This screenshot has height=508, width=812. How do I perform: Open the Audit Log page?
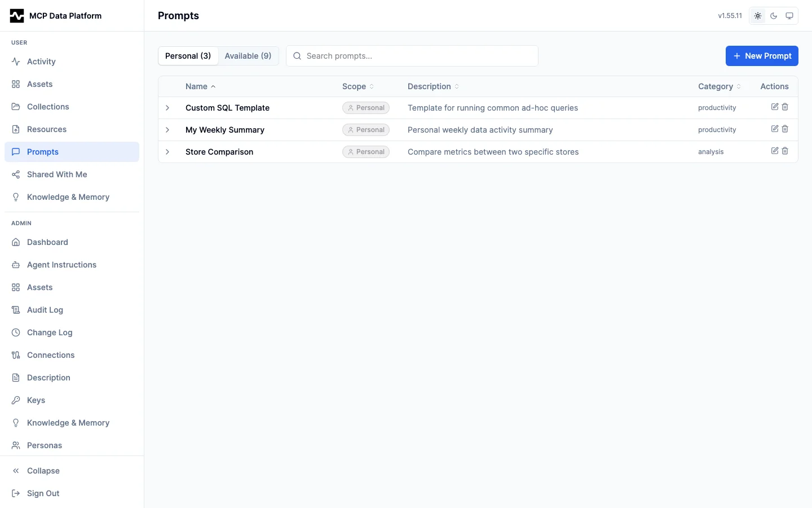pos(45,310)
